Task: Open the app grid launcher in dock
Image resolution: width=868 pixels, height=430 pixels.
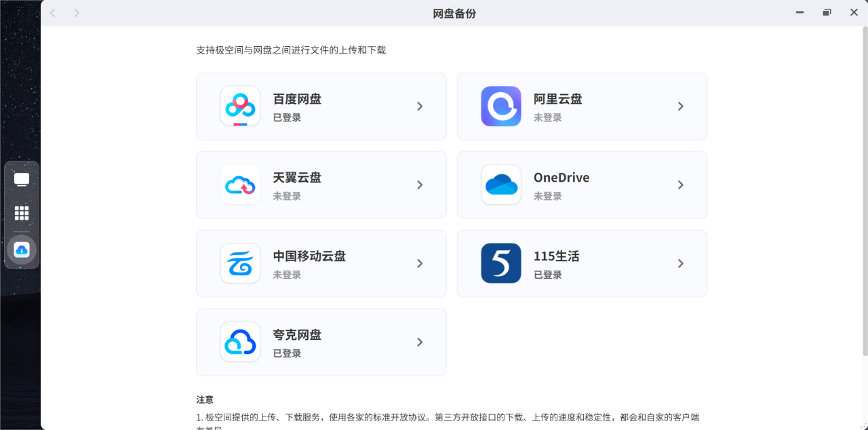Action: 22,213
